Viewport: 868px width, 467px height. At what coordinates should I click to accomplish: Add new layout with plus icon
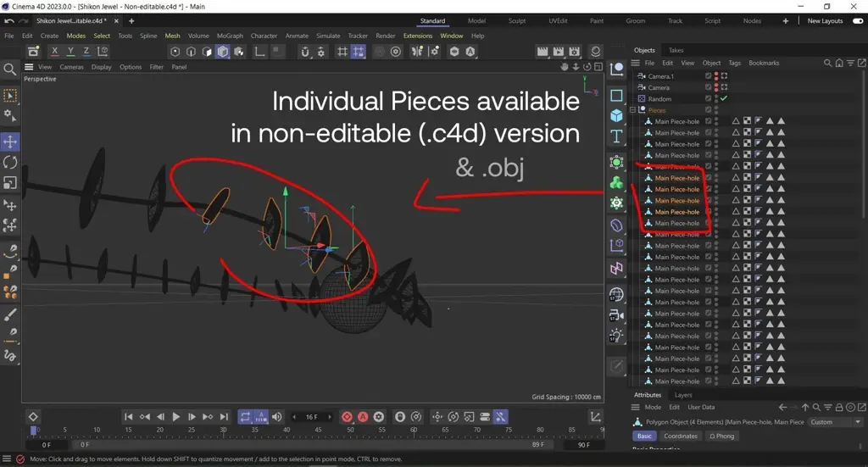785,21
